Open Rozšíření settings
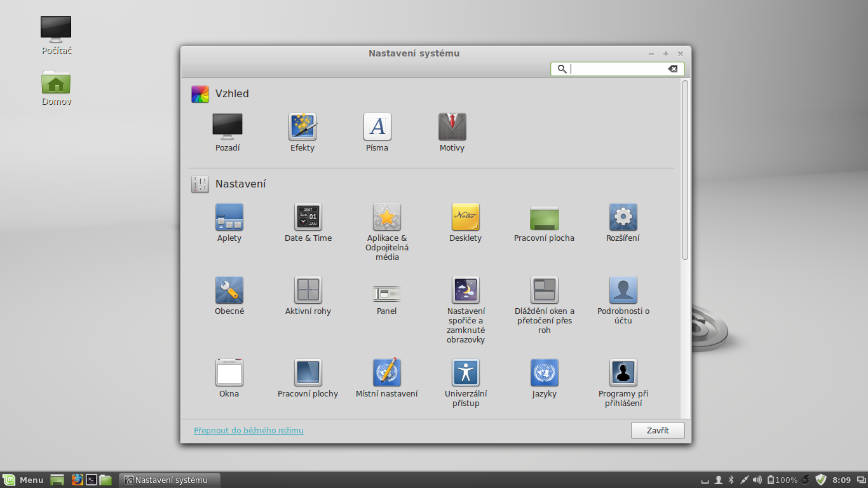 point(623,221)
